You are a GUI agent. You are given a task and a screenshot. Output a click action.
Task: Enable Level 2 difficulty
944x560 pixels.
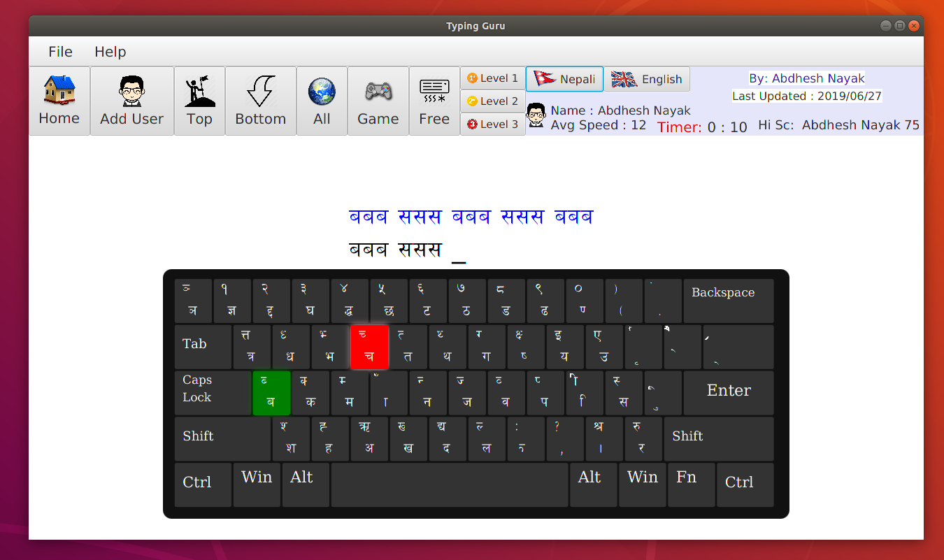[x=492, y=101]
